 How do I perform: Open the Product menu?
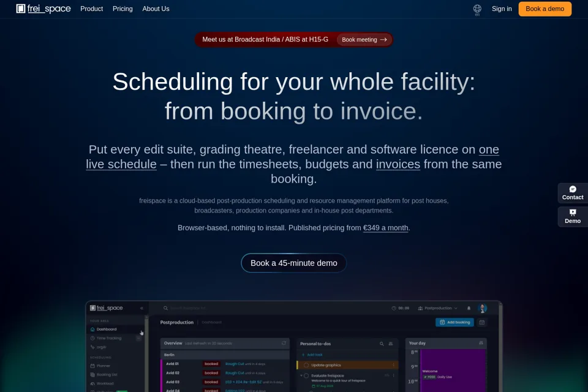(91, 9)
